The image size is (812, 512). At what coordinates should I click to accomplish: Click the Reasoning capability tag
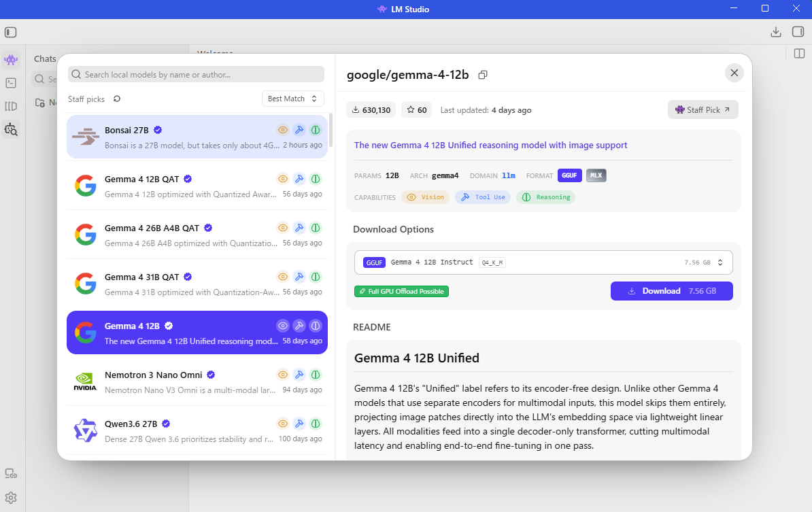546,197
